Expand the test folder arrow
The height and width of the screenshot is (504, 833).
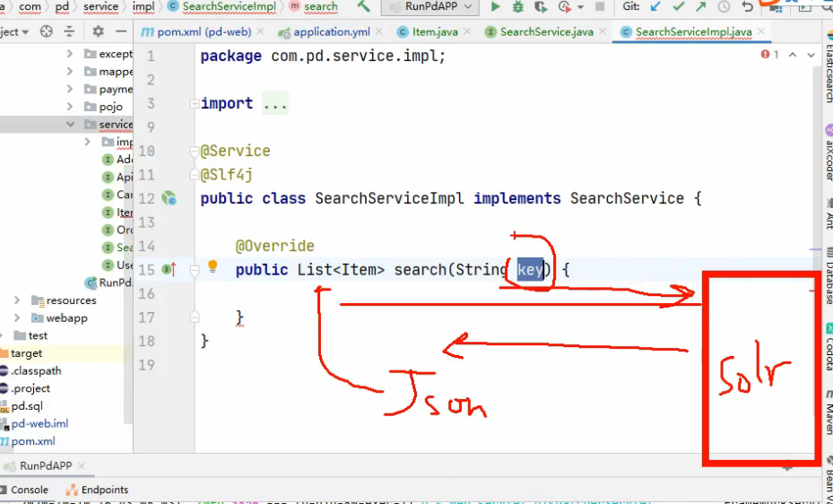point(2,335)
